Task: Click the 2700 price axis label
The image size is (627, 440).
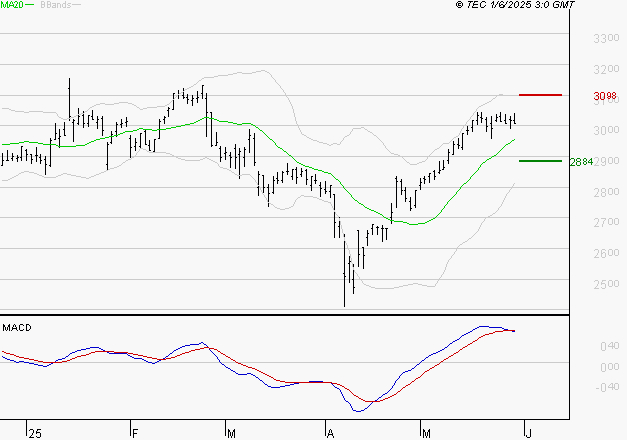Action: tap(606, 222)
